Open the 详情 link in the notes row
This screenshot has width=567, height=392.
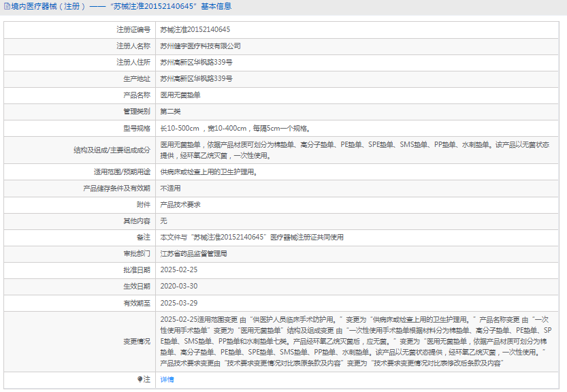[167, 379]
